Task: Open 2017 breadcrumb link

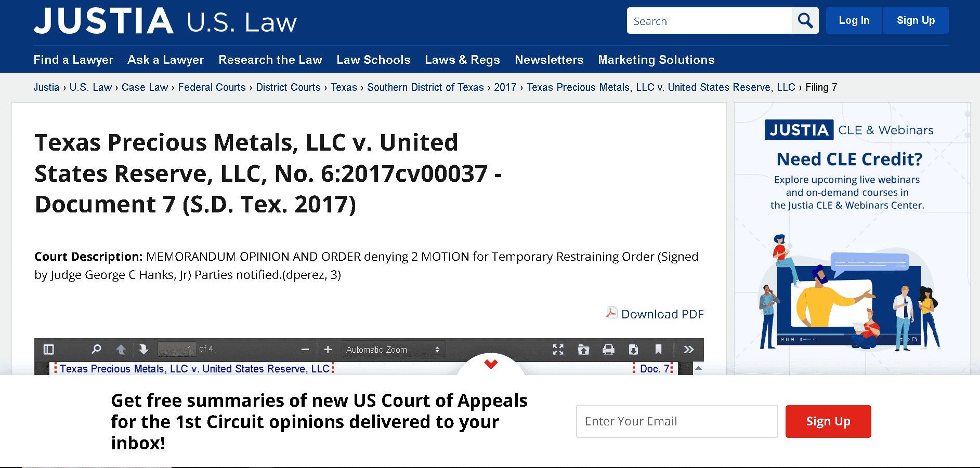Action: tap(505, 87)
